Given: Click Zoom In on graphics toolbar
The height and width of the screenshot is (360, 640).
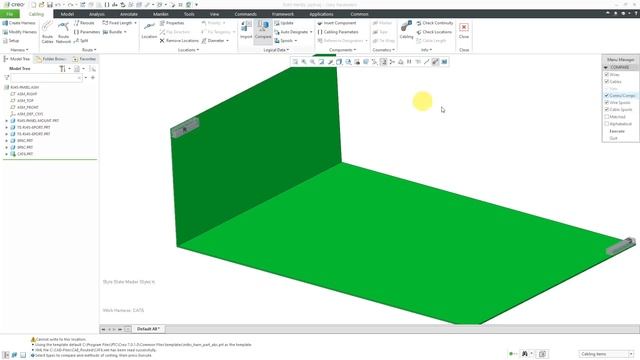Looking at the screenshot, I should (304, 62).
